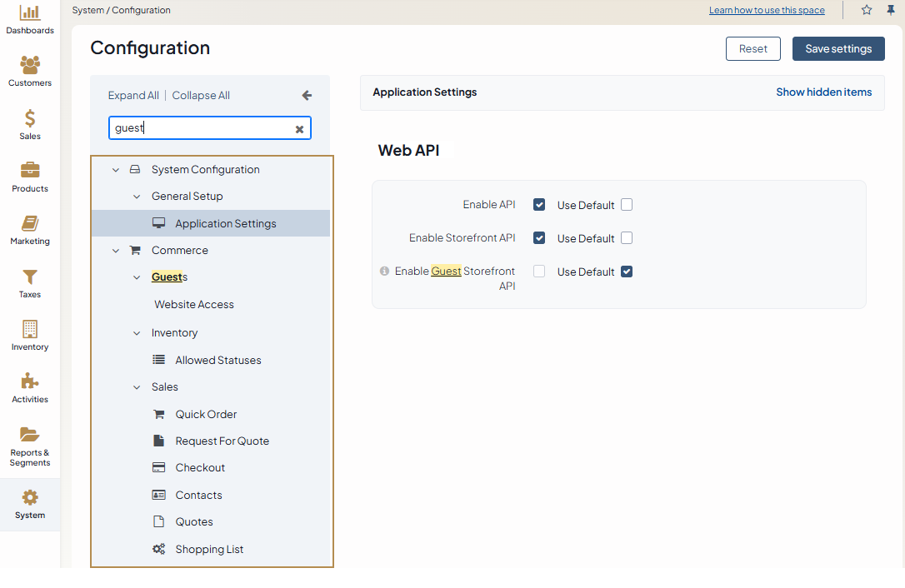Screen dimensions: 905x588
Task: Click the Save settings button
Action: point(837,49)
